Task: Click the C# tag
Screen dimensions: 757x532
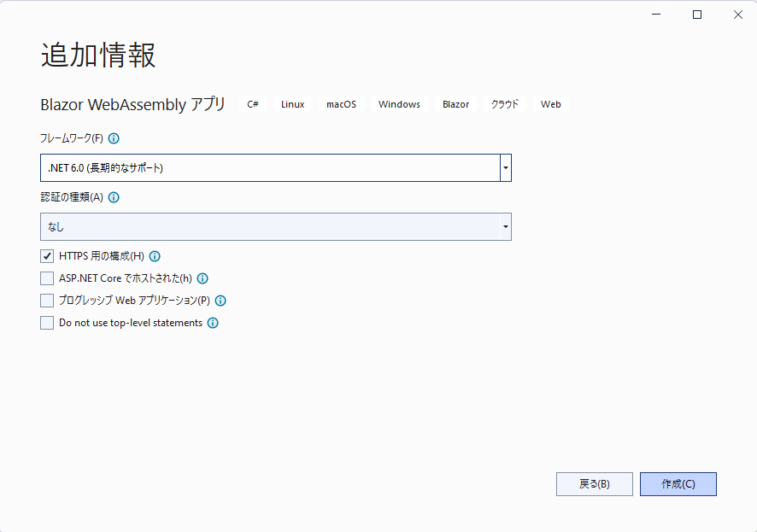Action: (253, 104)
